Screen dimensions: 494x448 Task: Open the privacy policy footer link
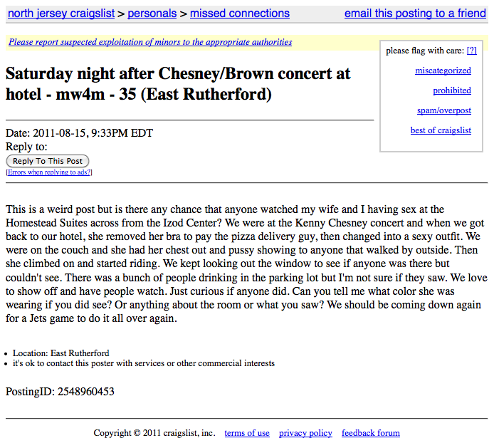tap(305, 433)
